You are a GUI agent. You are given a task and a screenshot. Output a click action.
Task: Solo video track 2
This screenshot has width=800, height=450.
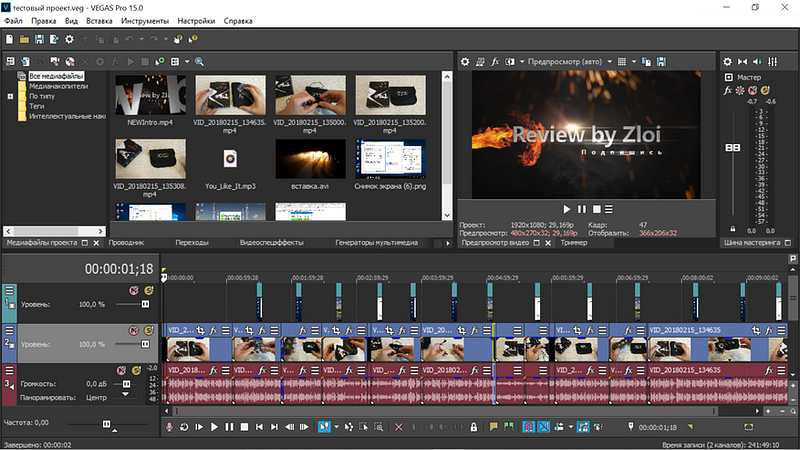(x=149, y=331)
